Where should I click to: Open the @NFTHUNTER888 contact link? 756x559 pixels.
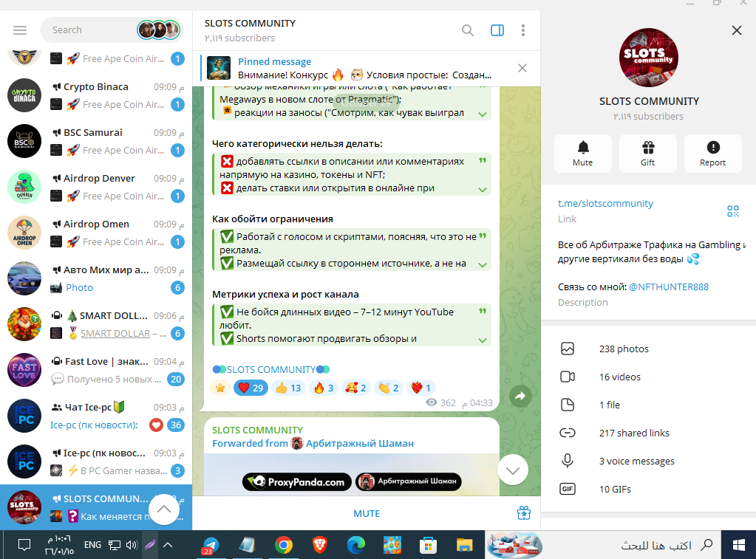pyautogui.click(x=669, y=287)
